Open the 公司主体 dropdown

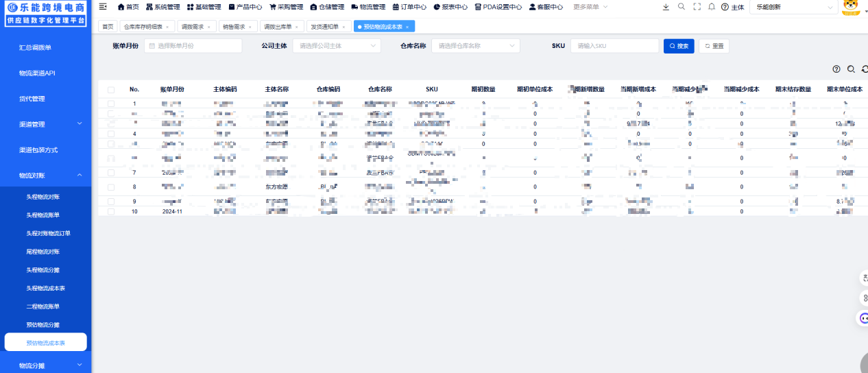pyautogui.click(x=337, y=46)
